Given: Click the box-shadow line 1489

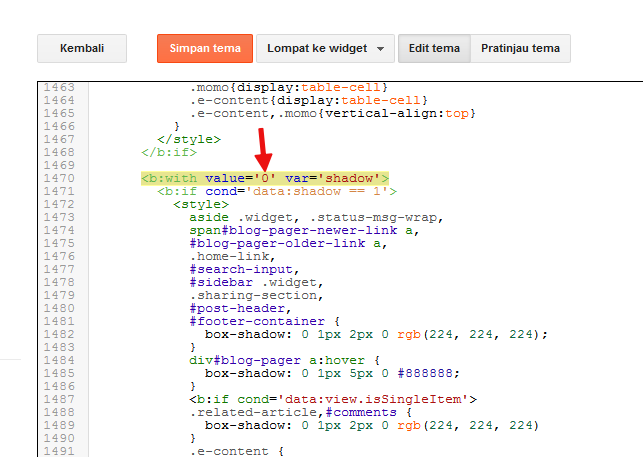Looking at the screenshot, I should click(x=372, y=425).
